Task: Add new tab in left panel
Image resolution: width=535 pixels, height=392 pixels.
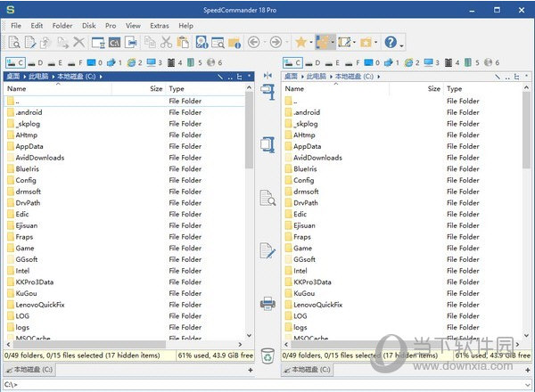Action: [x=250, y=370]
